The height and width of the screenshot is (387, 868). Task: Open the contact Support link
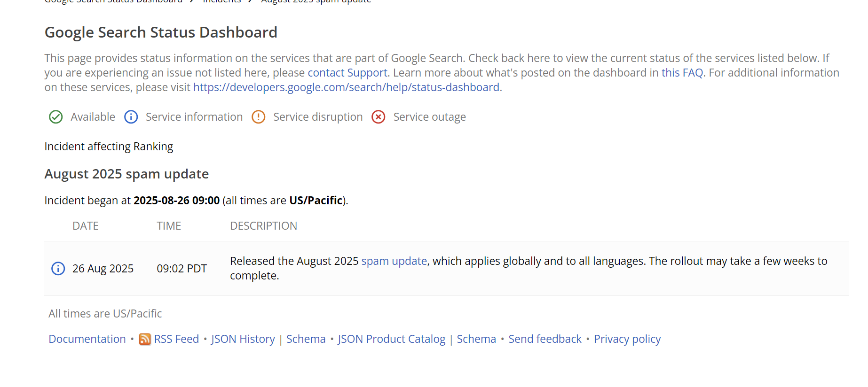pyautogui.click(x=347, y=73)
